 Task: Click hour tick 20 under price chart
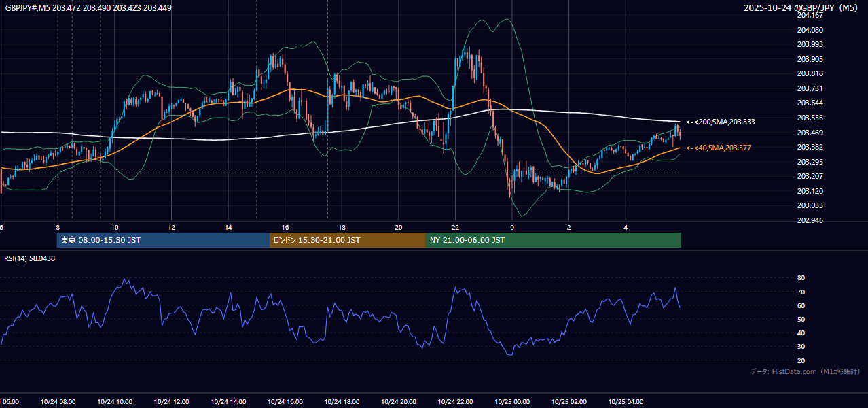(399, 228)
